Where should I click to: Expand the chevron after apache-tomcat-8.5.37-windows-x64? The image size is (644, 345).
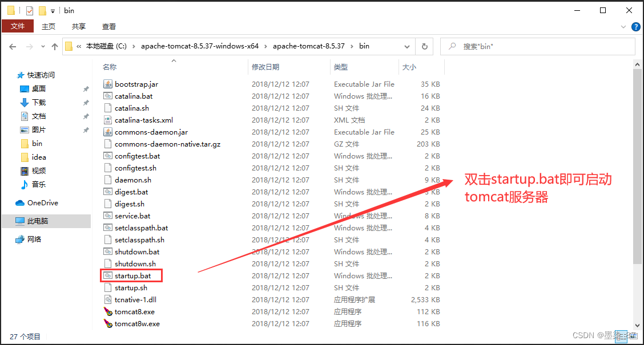point(265,46)
